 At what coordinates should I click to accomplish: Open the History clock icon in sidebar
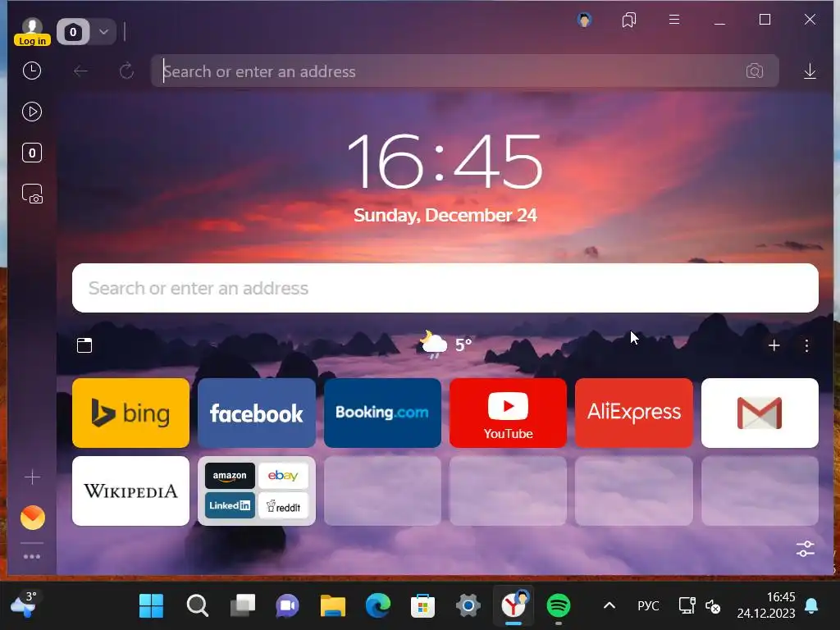point(32,71)
